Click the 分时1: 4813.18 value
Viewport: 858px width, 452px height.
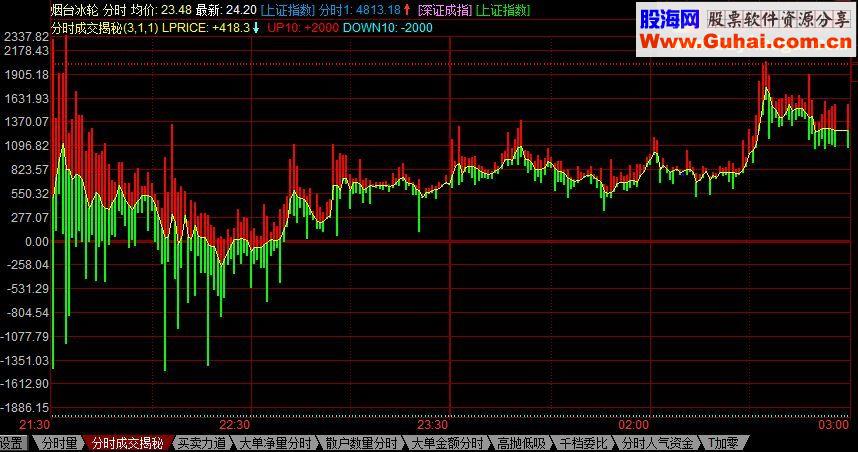click(360, 10)
